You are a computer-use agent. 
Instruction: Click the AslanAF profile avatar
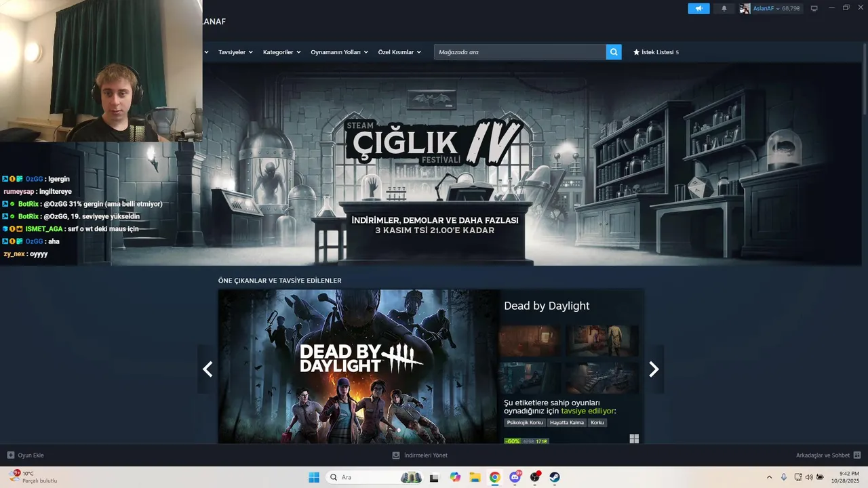(x=745, y=8)
